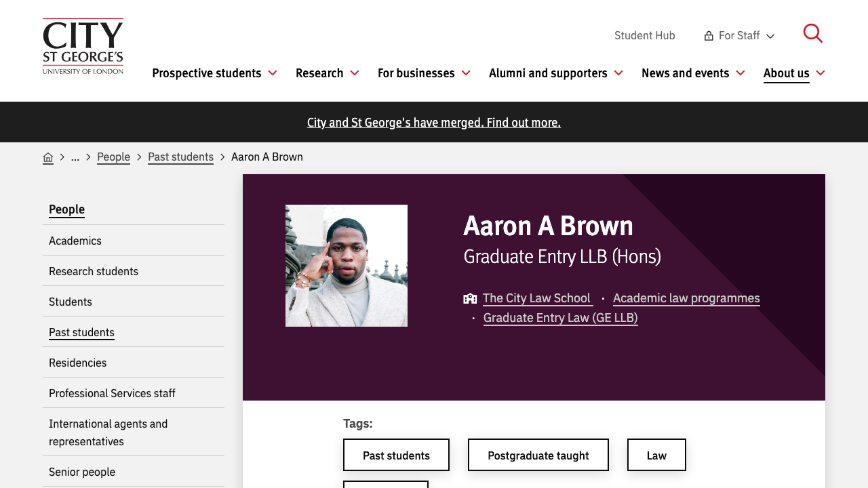This screenshot has height=488, width=868.
Task: Open the Graduate Entry Law (GE LLB) link
Action: click(560, 317)
